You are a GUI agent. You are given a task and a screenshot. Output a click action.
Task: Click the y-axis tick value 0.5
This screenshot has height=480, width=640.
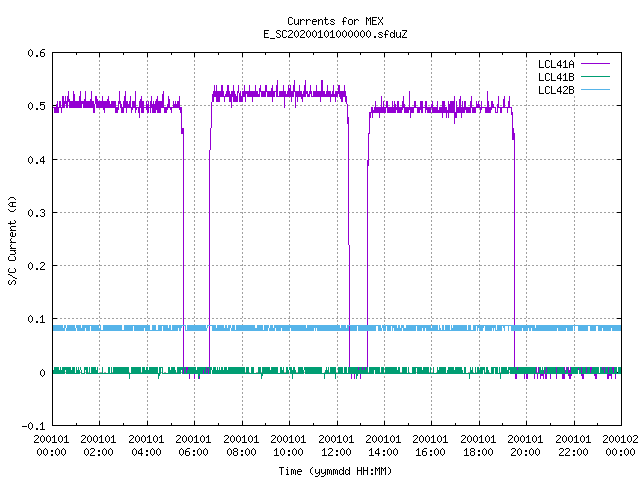[x=36, y=106]
